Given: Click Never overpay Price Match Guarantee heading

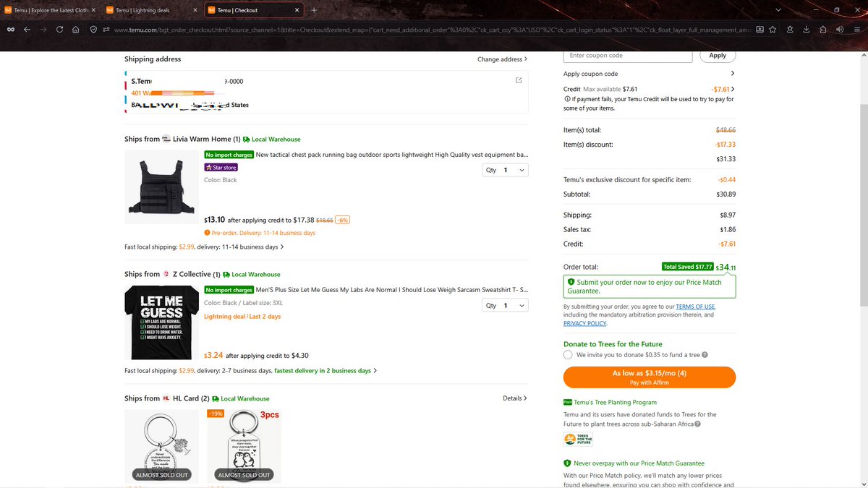Looking at the screenshot, I should pyautogui.click(x=639, y=463).
